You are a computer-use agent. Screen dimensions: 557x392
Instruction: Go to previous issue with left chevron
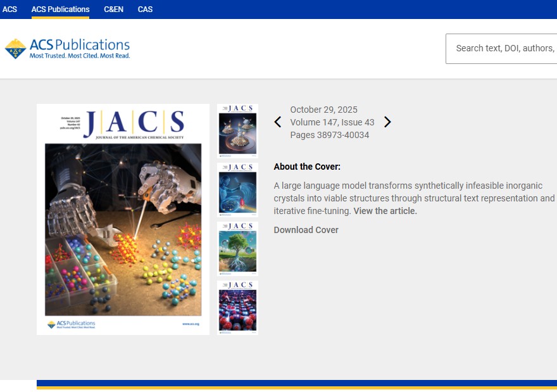[278, 122]
